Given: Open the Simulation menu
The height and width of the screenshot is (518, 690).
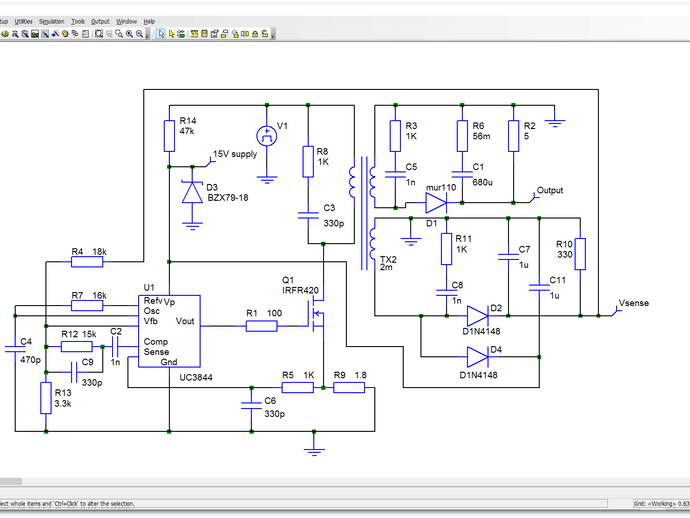Looking at the screenshot, I should pos(51,21).
